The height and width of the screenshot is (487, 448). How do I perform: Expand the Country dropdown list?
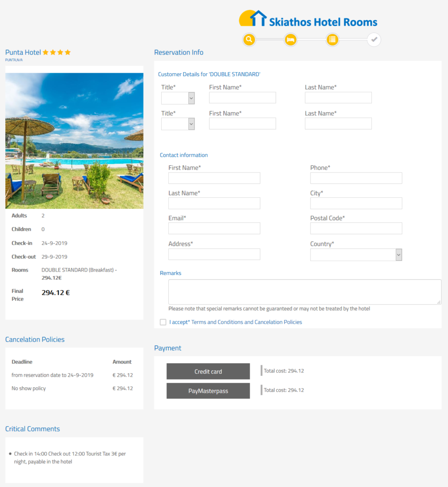(356, 255)
